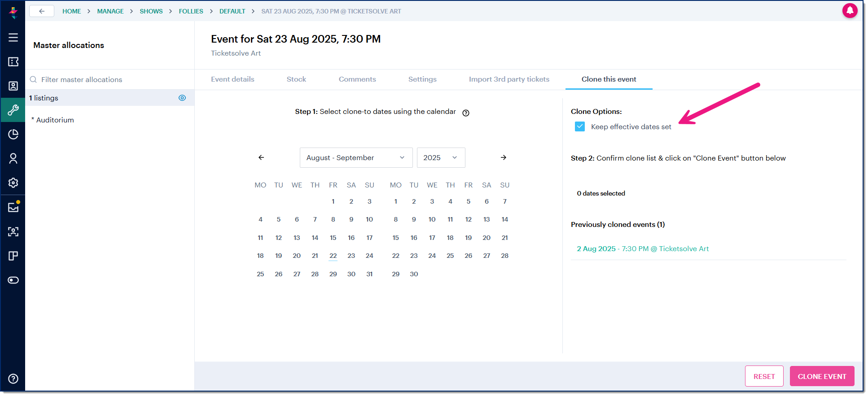Select August 6 in the calendar

pyautogui.click(x=297, y=219)
